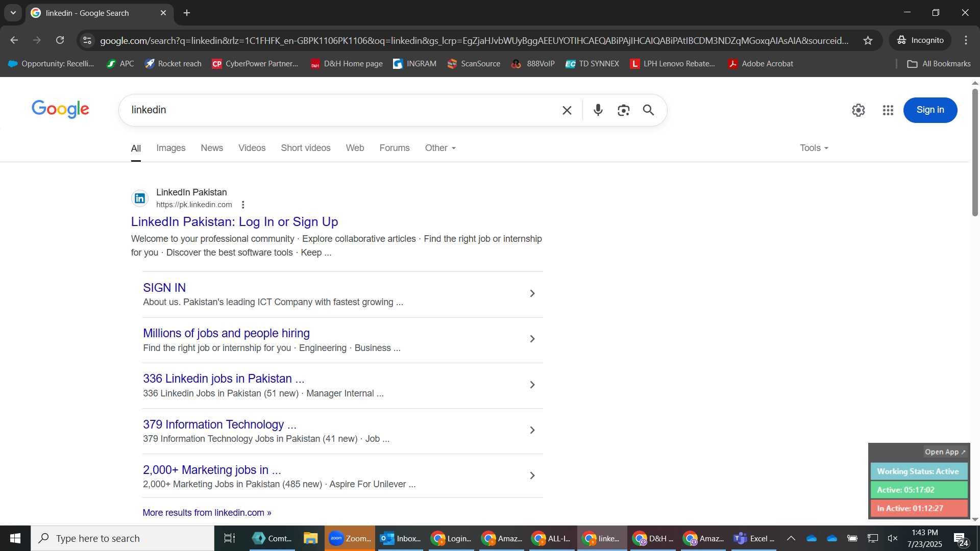Open Adobe Acrobat bookmark
This screenshot has height=551, width=980.
(x=761, y=64)
